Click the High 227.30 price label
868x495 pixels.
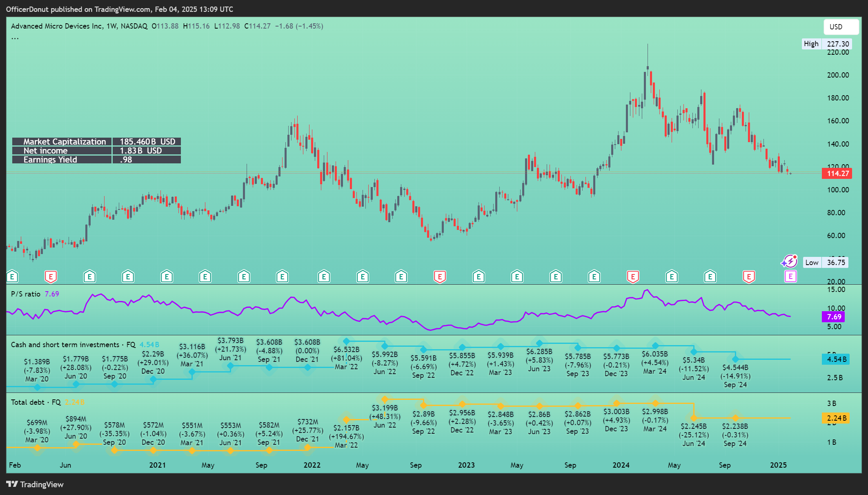826,44
